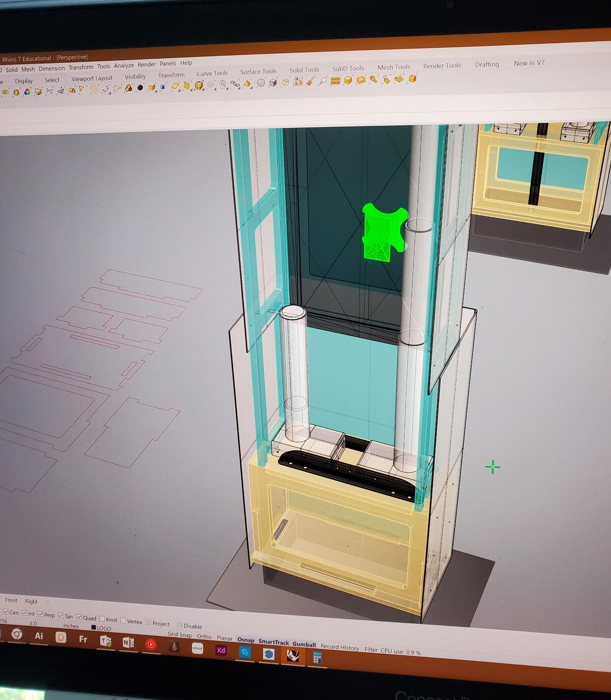Click the paintbrush toolbar icon
Viewport: 611px width, 700px height.
310,82
